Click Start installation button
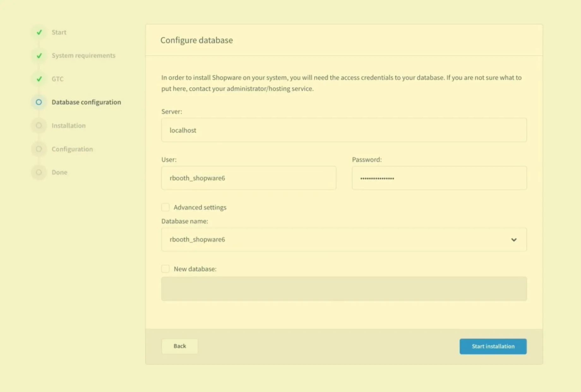Image resolution: width=581 pixels, height=392 pixels. [x=493, y=347]
